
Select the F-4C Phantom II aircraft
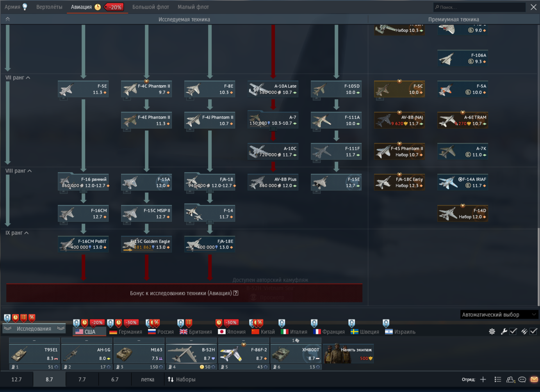pos(146,89)
